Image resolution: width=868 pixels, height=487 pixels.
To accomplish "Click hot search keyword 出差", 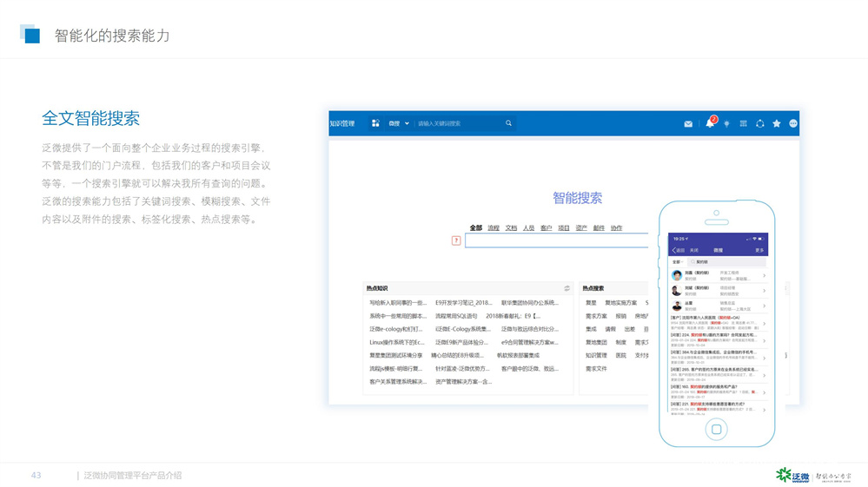I will 629,329.
